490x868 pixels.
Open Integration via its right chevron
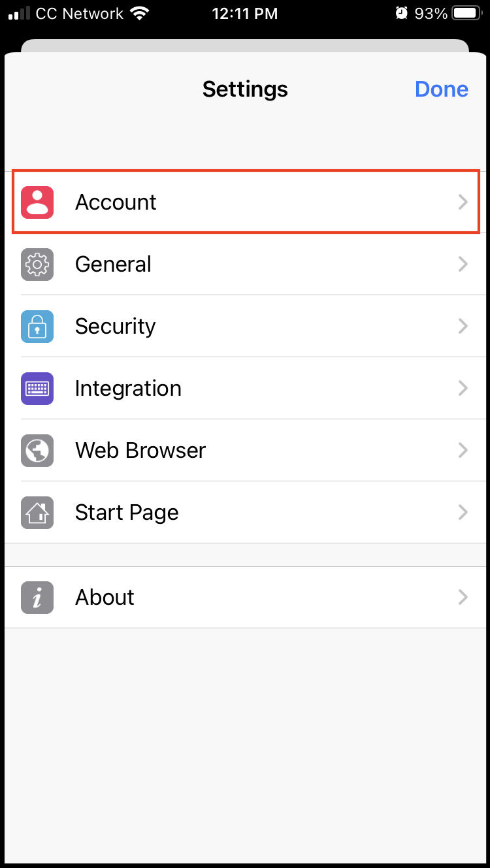463,389
